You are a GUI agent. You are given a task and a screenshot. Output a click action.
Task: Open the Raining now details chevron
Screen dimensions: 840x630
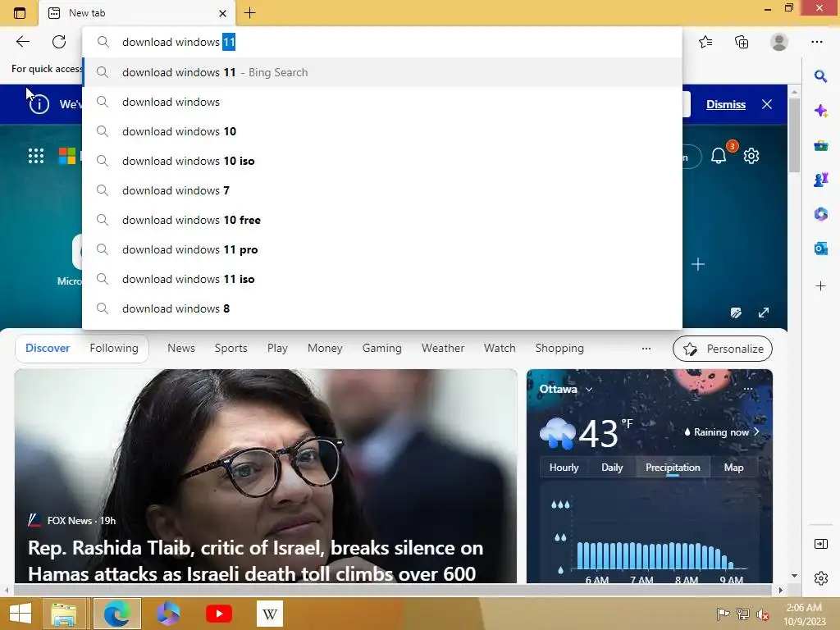point(756,431)
